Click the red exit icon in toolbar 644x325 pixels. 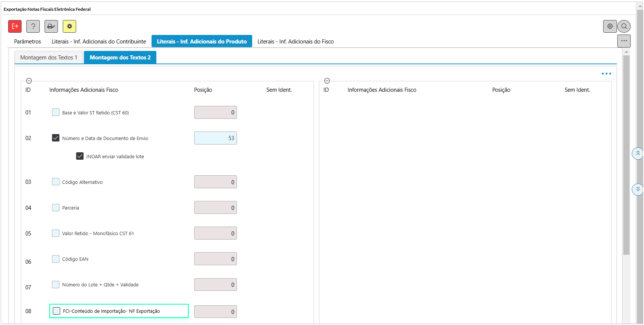click(x=15, y=26)
